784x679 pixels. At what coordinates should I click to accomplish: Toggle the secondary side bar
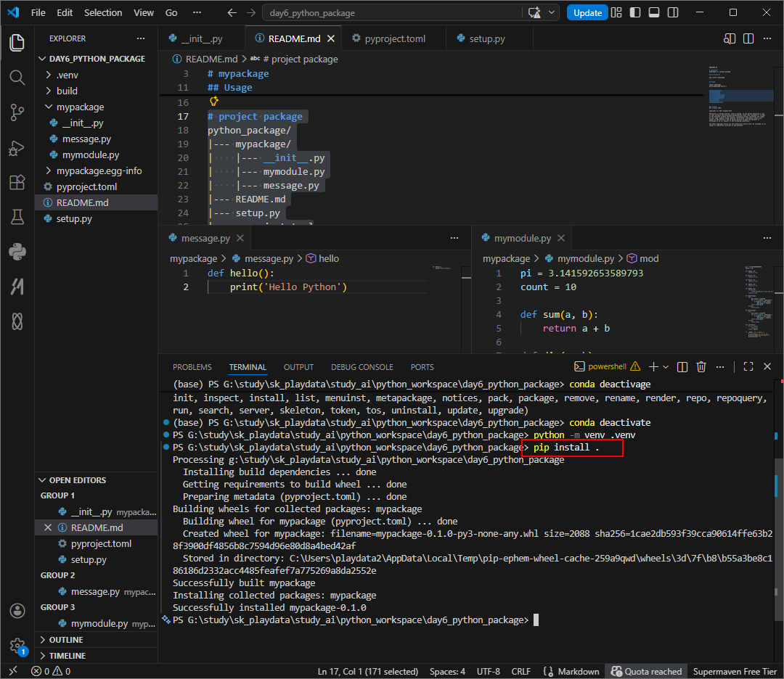[x=673, y=12]
